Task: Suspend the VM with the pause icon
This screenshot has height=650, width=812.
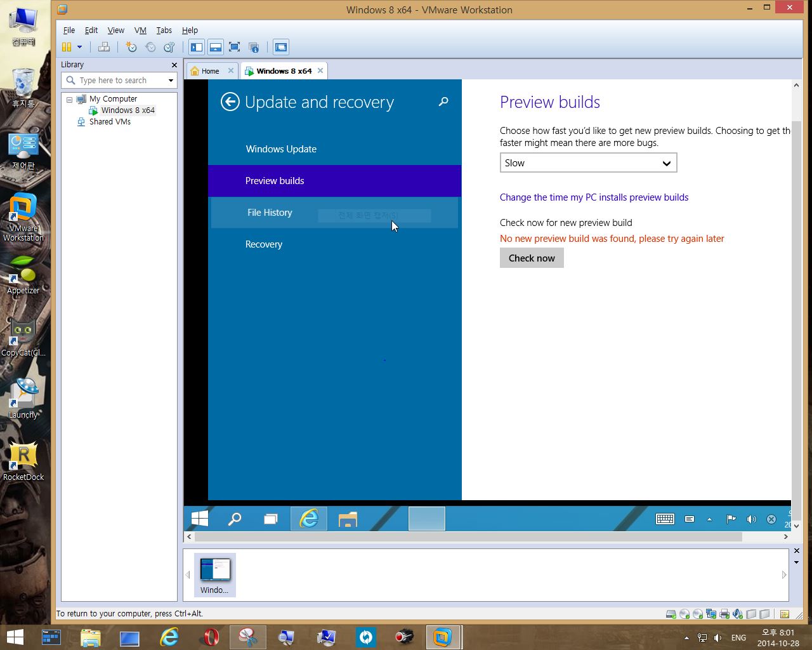Action: [67, 47]
